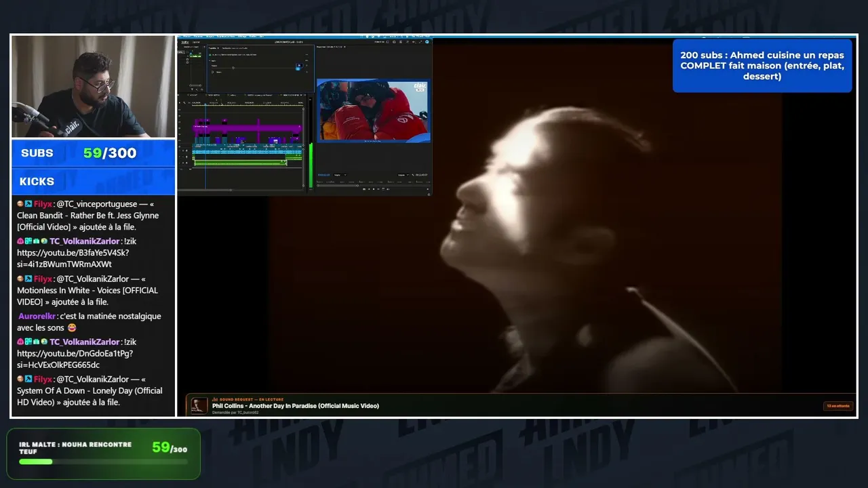The width and height of the screenshot is (868, 488).
Task: Click the SOUND REQUEST — EN LECTURE label
Action: (248, 399)
